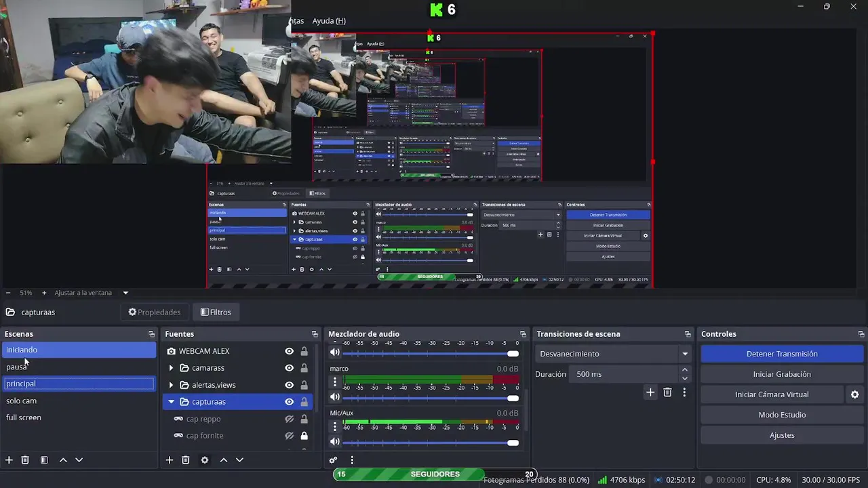868x488 pixels.
Task: Click the WEBCAM ALEX camera icon
Action: click(172, 351)
